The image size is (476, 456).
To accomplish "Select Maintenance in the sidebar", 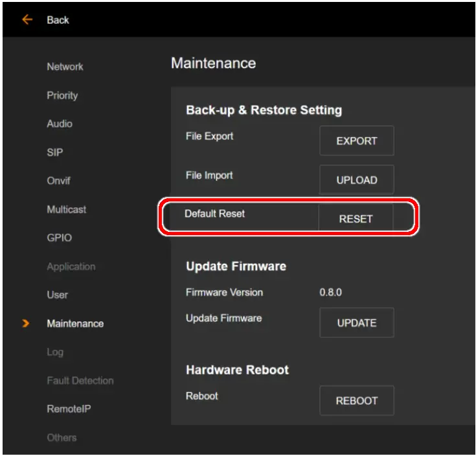I will tap(75, 323).
